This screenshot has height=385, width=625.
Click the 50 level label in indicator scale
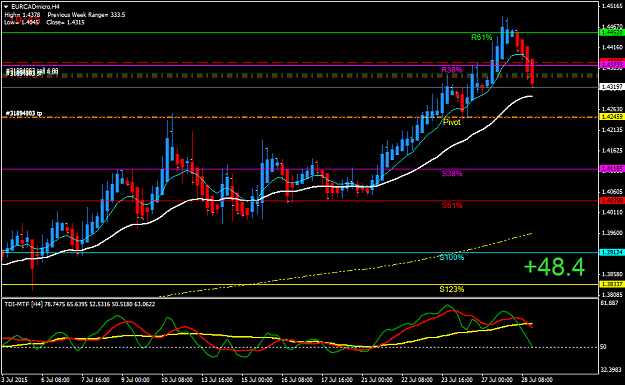(603, 347)
